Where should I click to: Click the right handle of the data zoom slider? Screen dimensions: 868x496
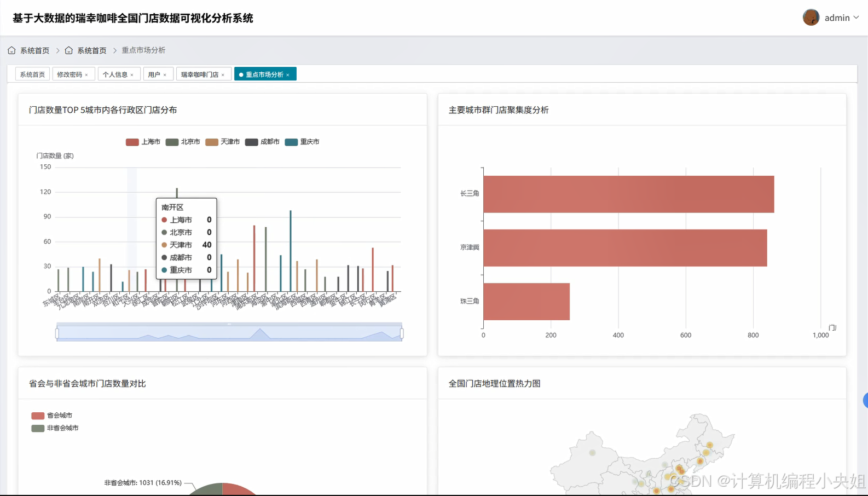point(402,333)
